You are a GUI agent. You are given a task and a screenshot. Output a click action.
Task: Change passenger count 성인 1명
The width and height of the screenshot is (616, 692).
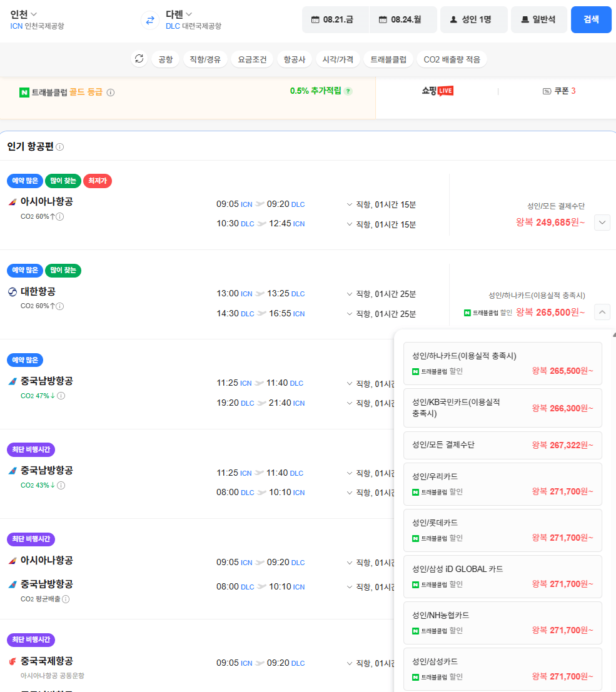pyautogui.click(x=474, y=19)
